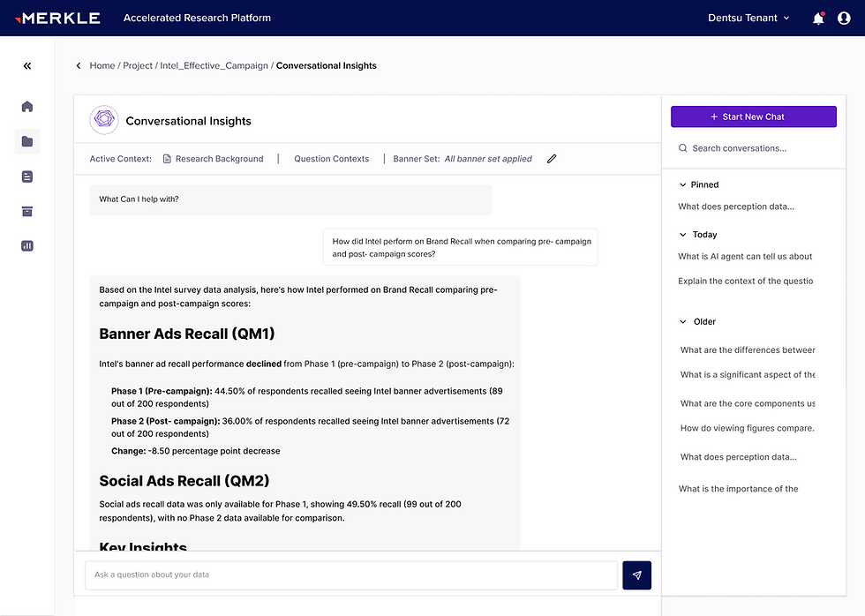865x616 pixels.
Task: Go to Intel_Effective_Campaign breadcrumb
Action: pyautogui.click(x=214, y=65)
